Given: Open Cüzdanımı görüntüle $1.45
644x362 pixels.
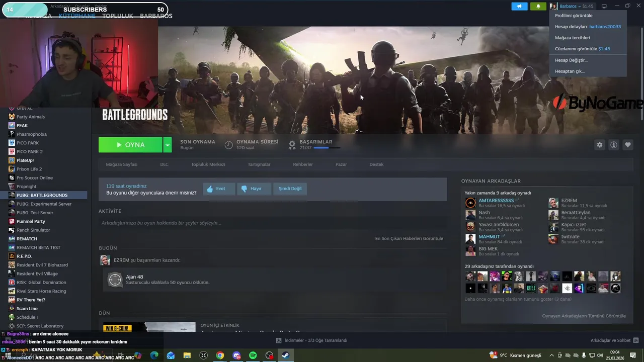Looking at the screenshot, I should 582,49.
